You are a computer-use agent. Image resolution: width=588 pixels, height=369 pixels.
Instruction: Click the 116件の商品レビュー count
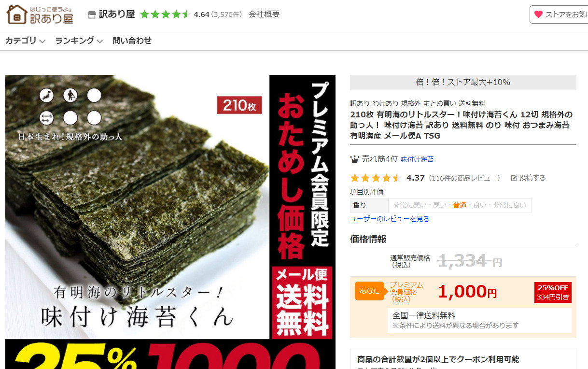pos(464,178)
